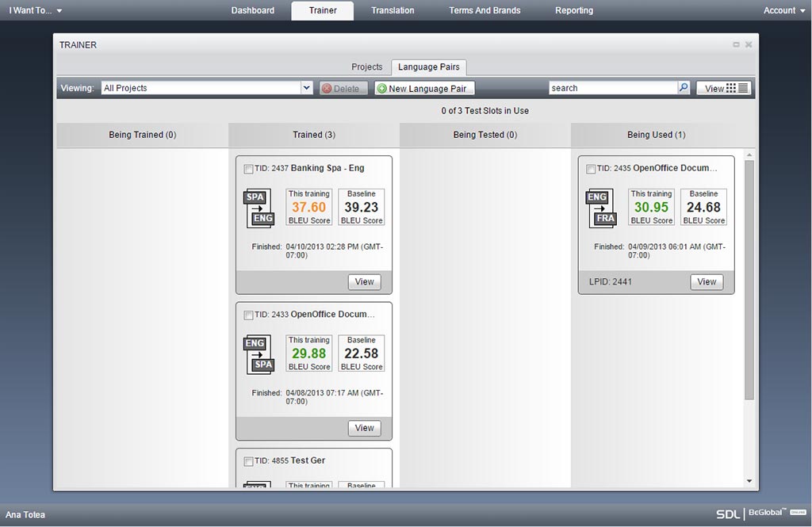The image size is (812, 527).
Task: Select checkbox for TID 2433 OpenOffice
Action: click(x=248, y=315)
